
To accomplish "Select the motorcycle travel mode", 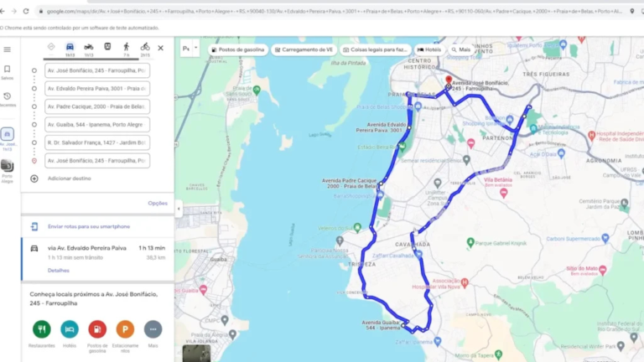I will click(88, 47).
